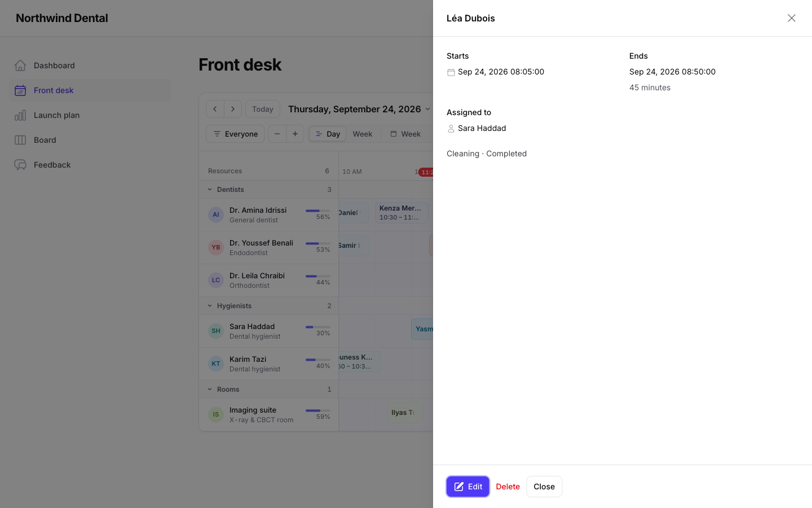This screenshot has height=508, width=812.
Task: Open the Dashboard home icon
Action: coord(20,65)
